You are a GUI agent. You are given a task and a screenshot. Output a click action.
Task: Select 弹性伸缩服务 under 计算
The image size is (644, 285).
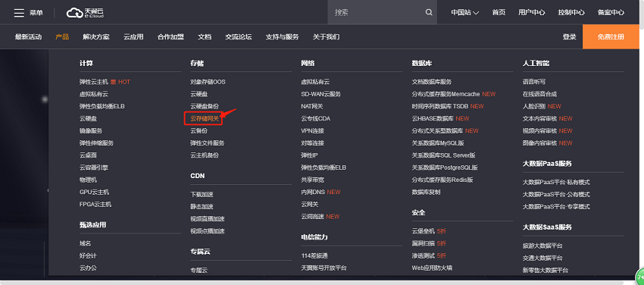point(96,143)
